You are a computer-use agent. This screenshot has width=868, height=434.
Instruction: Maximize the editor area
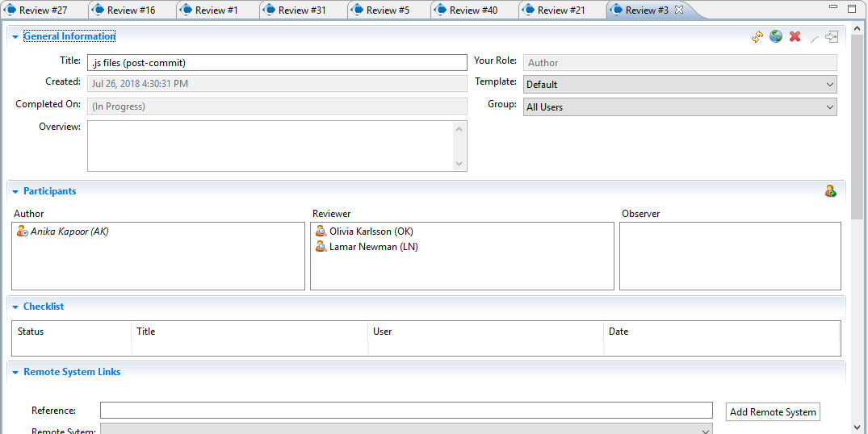(x=852, y=9)
